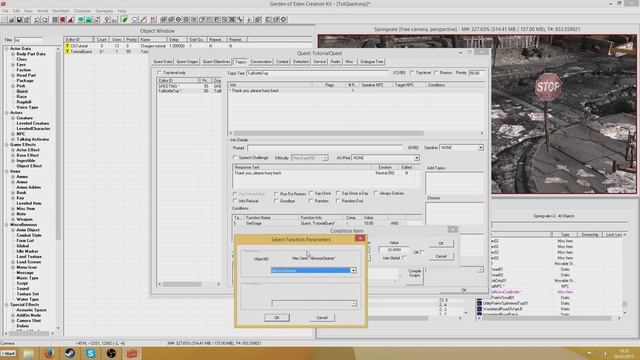Click the Topic Text input field
Screen dimensions: 640x360
point(318,73)
